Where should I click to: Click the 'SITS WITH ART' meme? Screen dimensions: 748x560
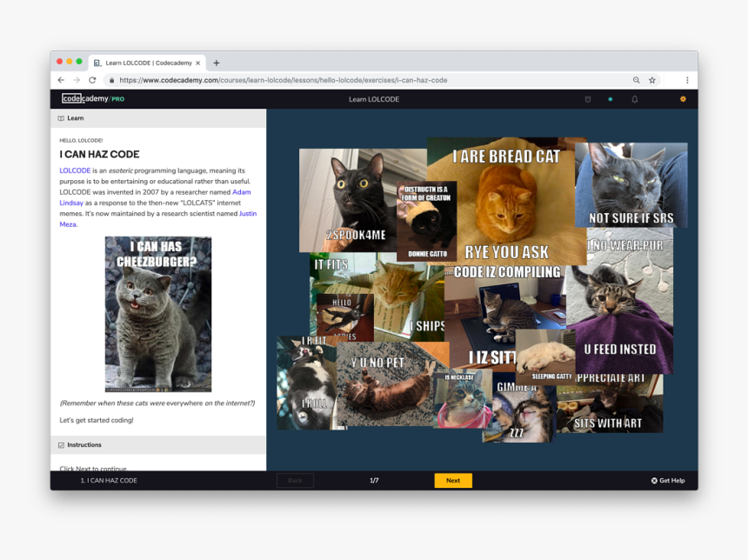[610, 403]
